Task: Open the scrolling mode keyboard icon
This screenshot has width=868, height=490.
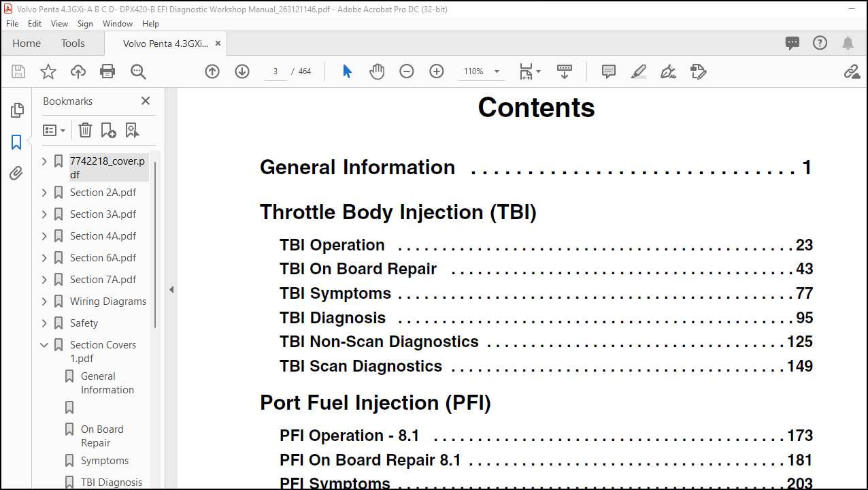Action: 565,71
